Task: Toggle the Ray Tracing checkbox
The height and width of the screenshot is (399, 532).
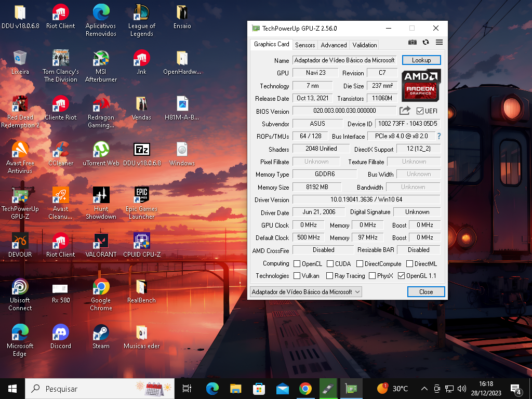Action: click(x=329, y=275)
